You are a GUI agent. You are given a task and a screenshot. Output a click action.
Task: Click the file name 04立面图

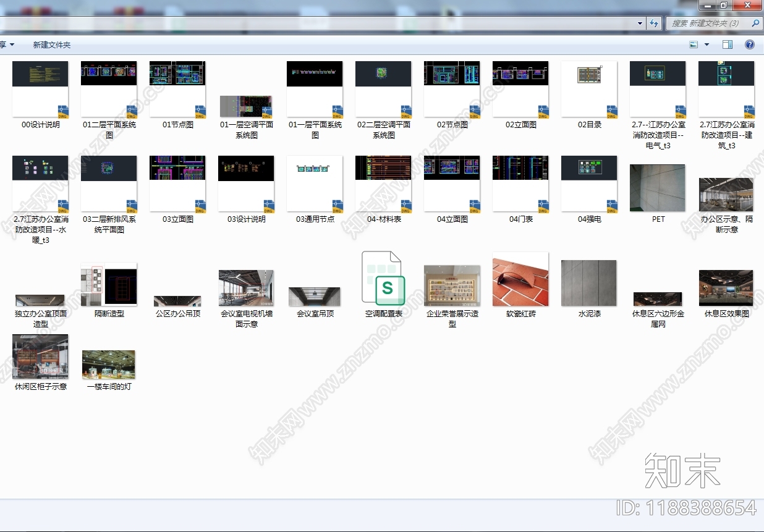click(452, 219)
